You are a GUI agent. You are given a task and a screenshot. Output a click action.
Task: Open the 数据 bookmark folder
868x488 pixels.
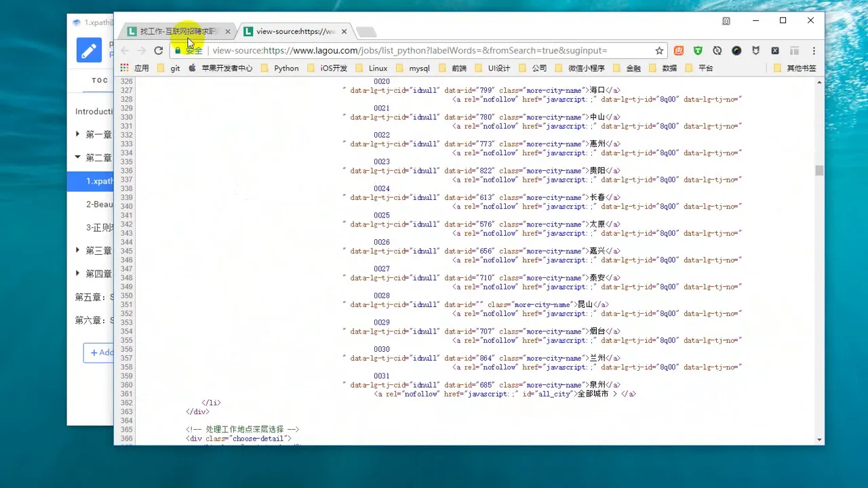663,68
